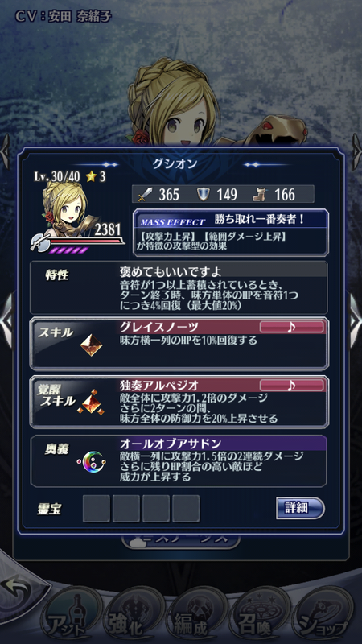Tap the 独奏アルペジオ awakening skill gem icon

(x=91, y=402)
